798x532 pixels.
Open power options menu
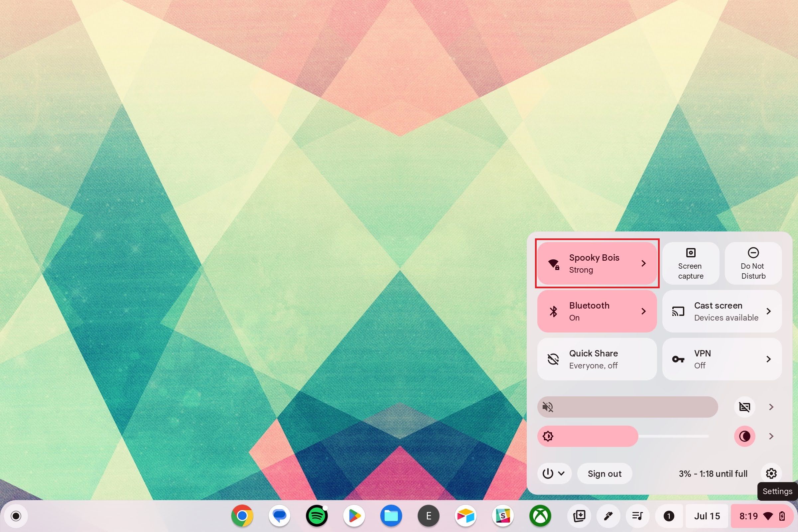click(552, 473)
